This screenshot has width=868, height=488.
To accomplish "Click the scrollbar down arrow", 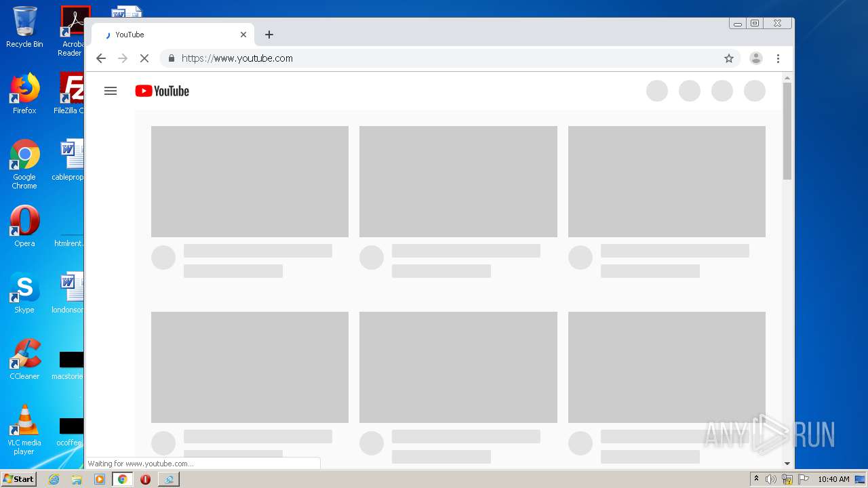I will pyautogui.click(x=787, y=464).
